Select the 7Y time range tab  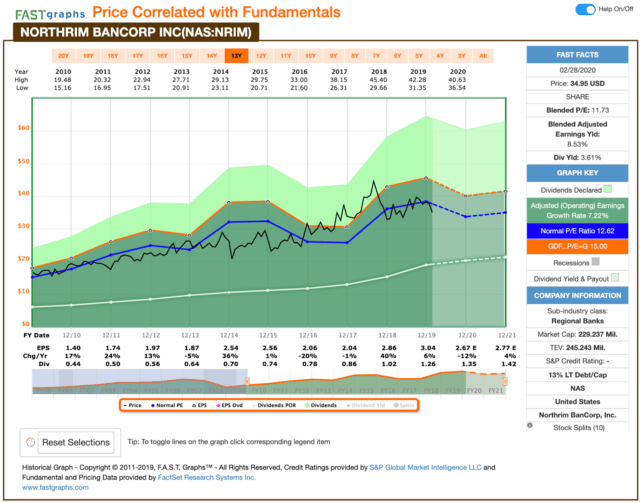(x=376, y=56)
